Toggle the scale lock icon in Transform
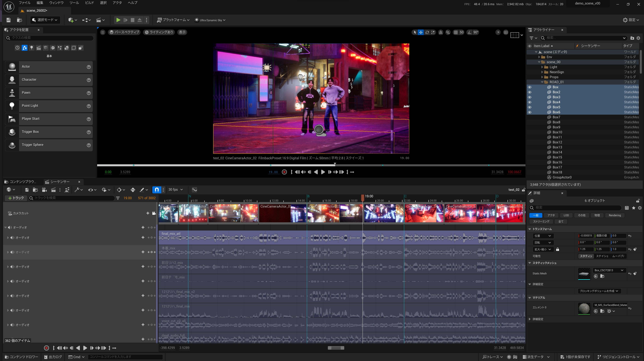This screenshot has width=644, height=361. (x=558, y=249)
